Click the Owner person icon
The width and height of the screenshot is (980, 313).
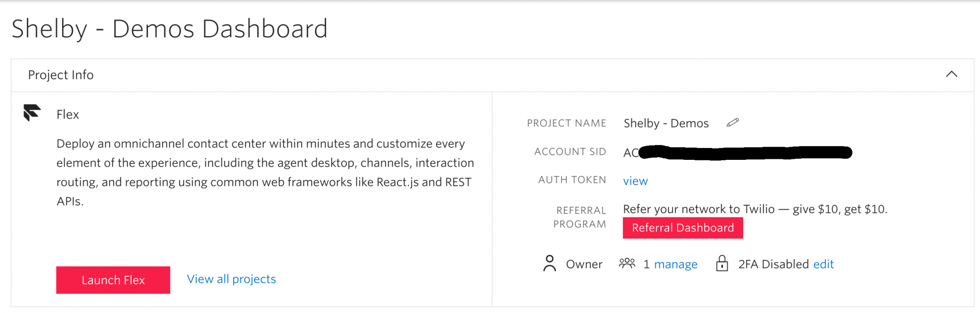(550, 264)
